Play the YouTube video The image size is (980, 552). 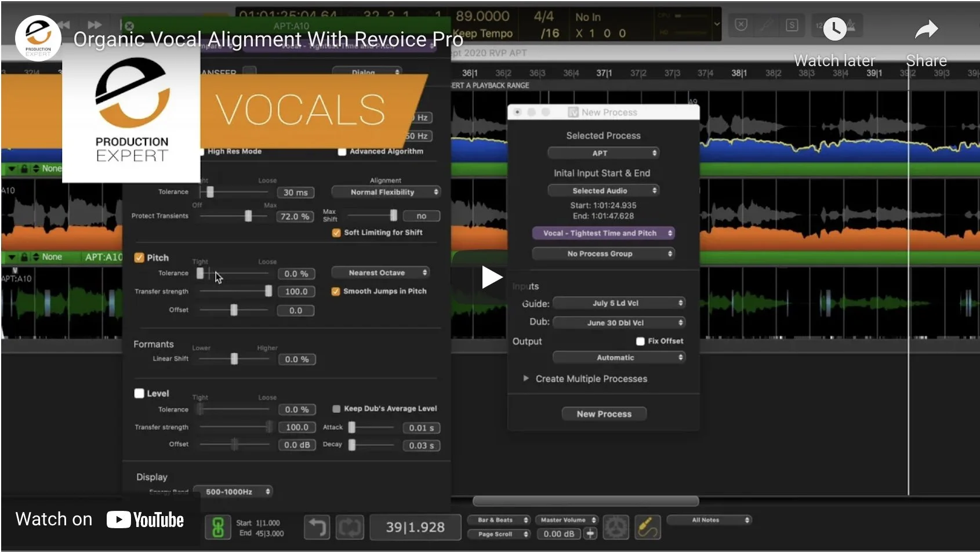[491, 277]
